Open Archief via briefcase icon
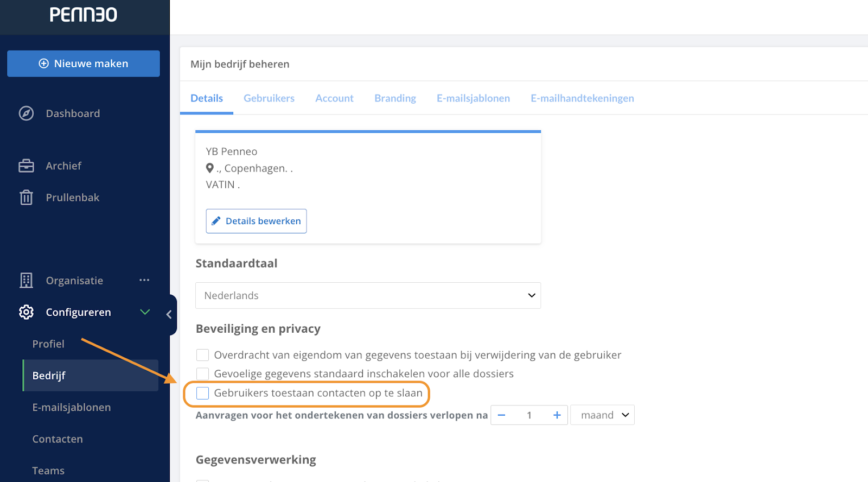Viewport: 868px width, 482px height. pos(26,166)
